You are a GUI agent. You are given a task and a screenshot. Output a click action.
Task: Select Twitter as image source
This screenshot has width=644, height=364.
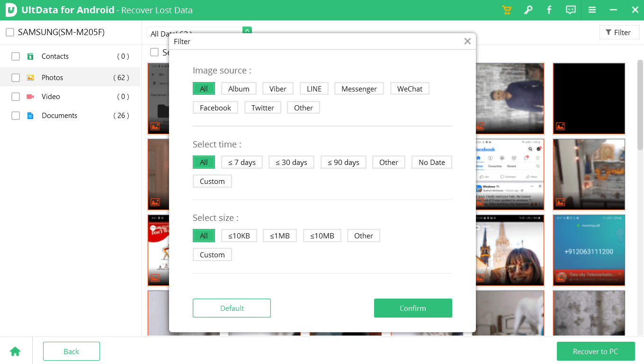click(x=263, y=108)
